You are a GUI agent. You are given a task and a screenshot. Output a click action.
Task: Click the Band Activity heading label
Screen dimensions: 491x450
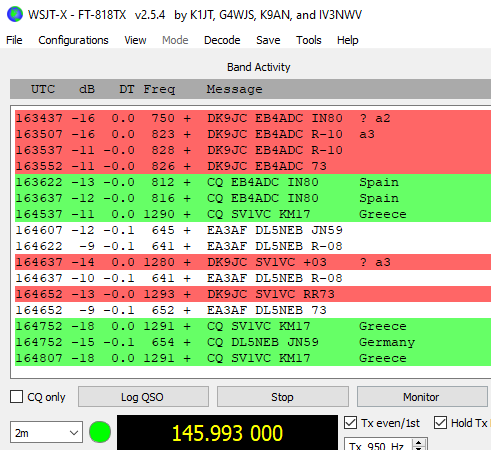[259, 67]
